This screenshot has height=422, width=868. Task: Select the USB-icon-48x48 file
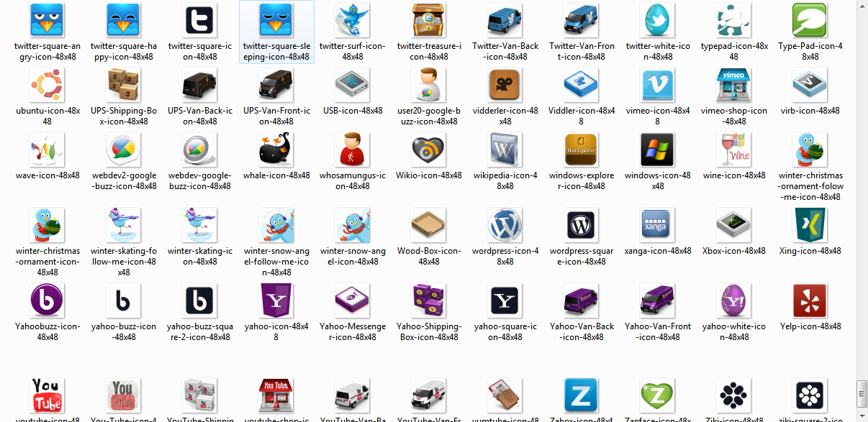click(353, 86)
